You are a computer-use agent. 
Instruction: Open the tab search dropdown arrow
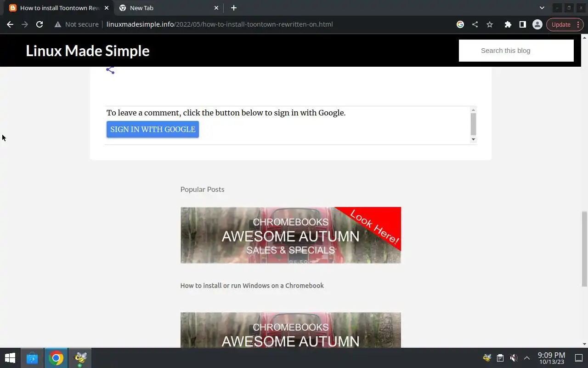[542, 8]
